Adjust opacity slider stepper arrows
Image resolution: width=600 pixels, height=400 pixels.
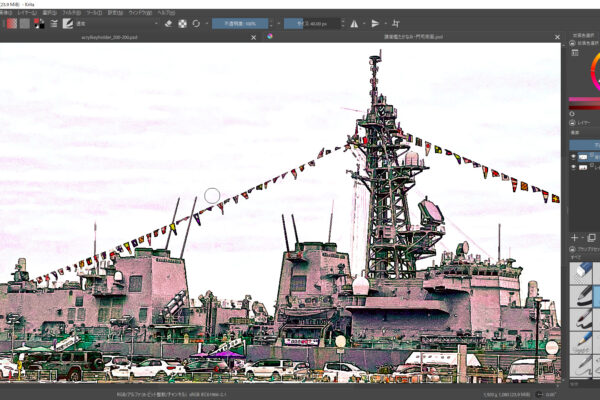[x=271, y=24]
